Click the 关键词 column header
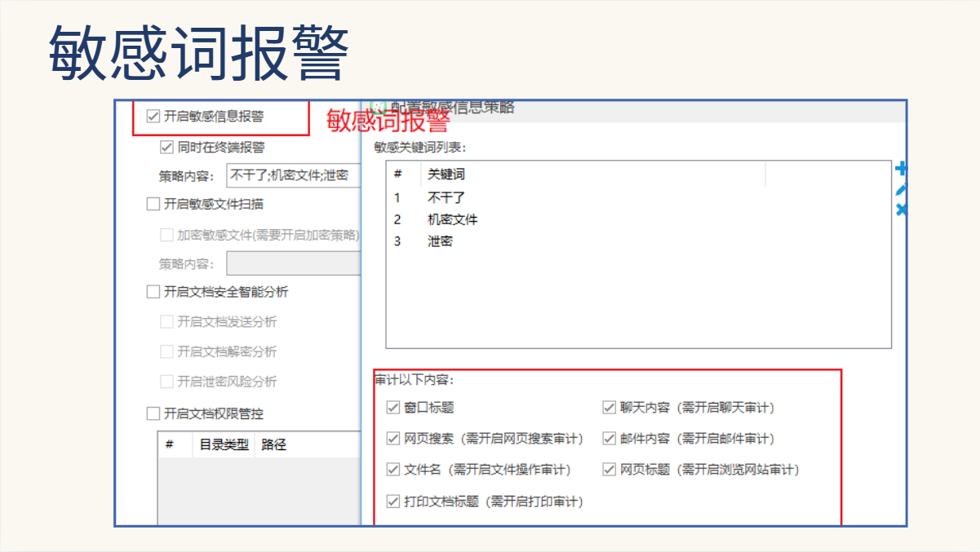 (x=446, y=174)
